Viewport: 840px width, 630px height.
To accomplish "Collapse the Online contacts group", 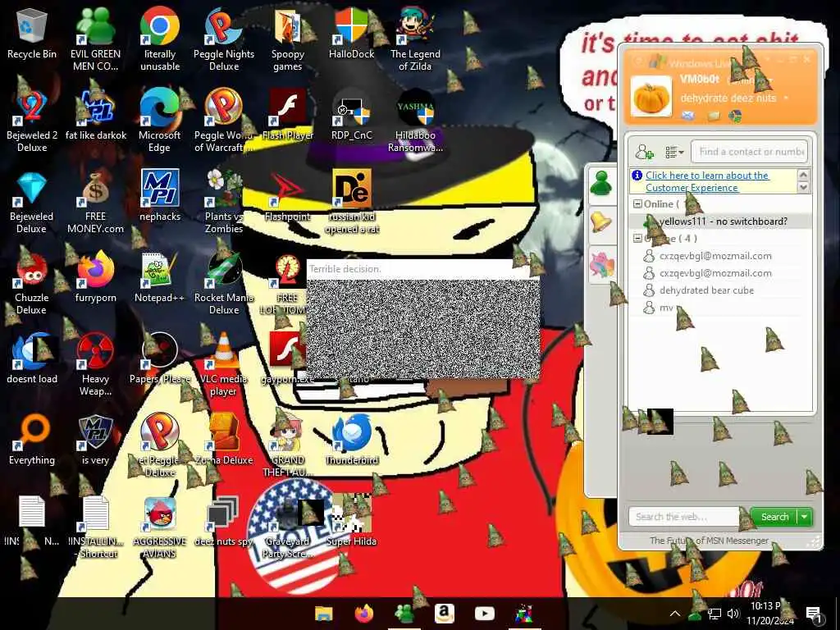I will [637, 204].
